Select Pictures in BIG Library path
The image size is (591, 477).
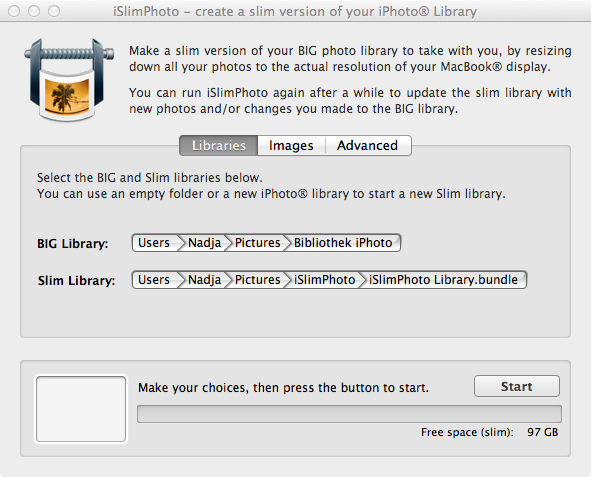(x=257, y=243)
